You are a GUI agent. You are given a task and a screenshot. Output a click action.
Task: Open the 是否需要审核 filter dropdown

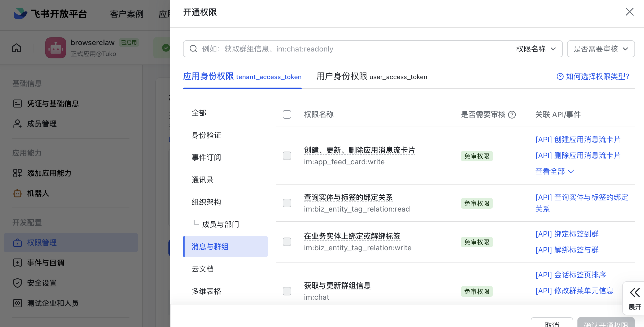pyautogui.click(x=601, y=49)
